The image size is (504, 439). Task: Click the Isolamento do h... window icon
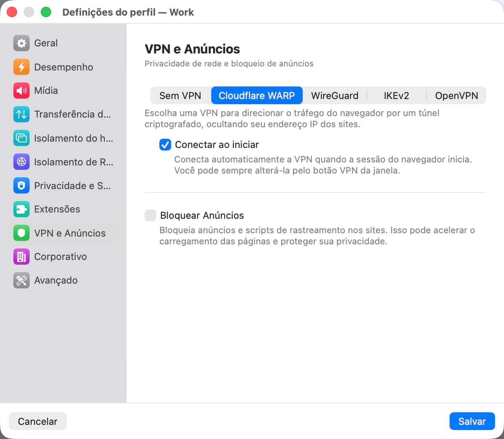coord(21,138)
